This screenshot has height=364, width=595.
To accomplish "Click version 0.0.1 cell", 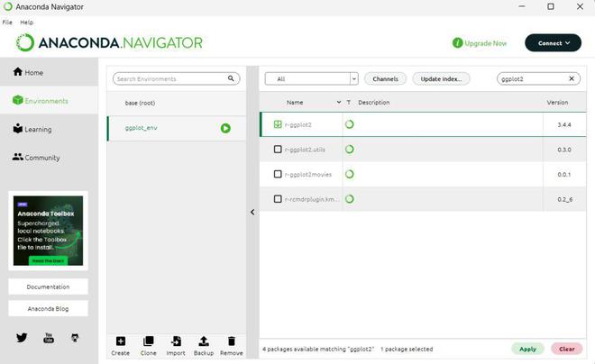I will tap(563, 175).
